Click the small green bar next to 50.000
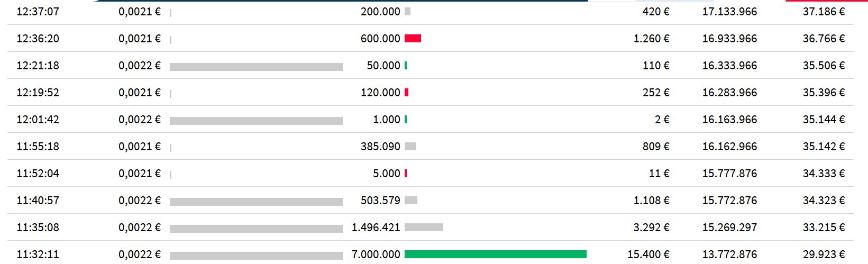The image size is (868, 264). click(x=406, y=66)
